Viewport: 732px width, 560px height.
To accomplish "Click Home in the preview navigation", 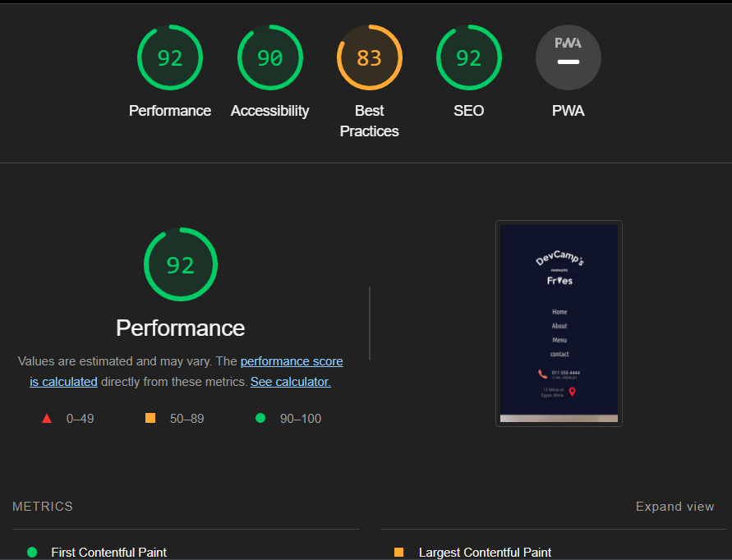I will 559,312.
